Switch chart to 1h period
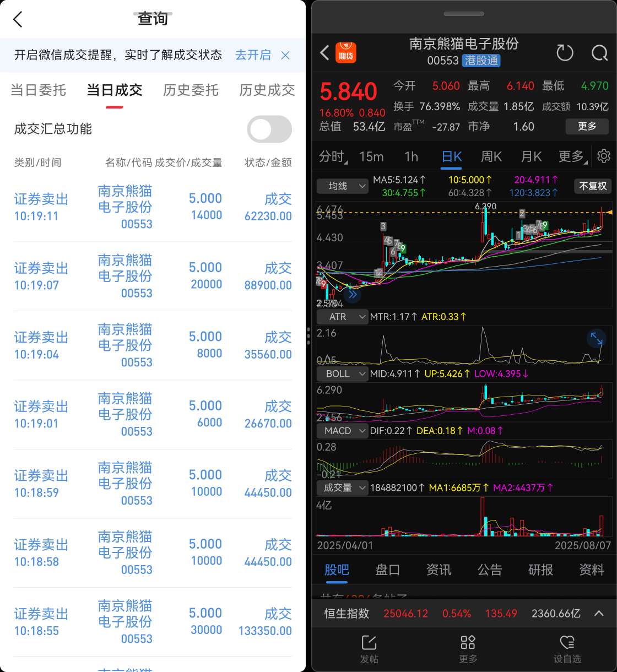This screenshot has height=672, width=617. coord(412,156)
